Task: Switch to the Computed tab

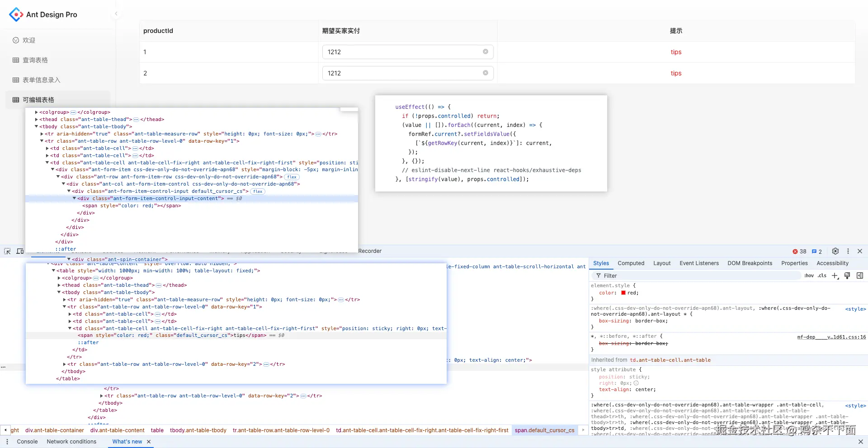Action: 631,263
